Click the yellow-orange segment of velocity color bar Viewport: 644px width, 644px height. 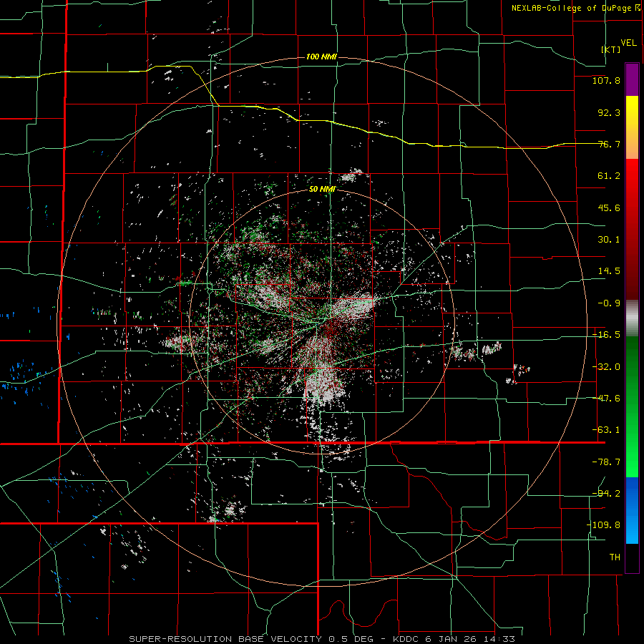tap(632, 127)
